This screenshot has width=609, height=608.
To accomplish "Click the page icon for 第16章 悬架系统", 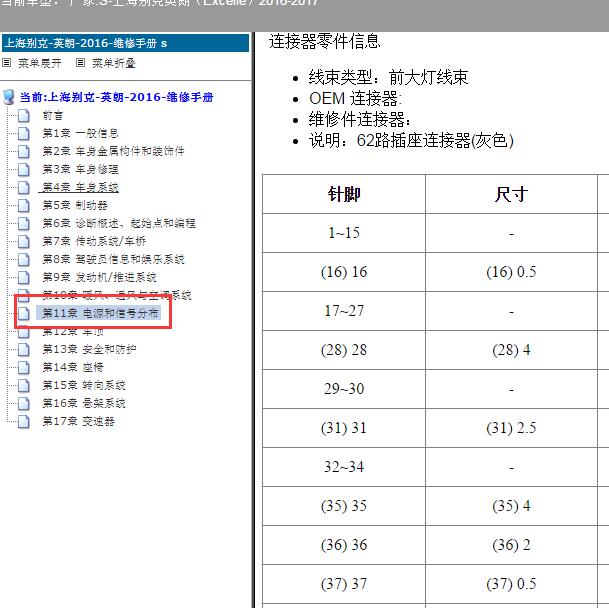I will (24, 403).
